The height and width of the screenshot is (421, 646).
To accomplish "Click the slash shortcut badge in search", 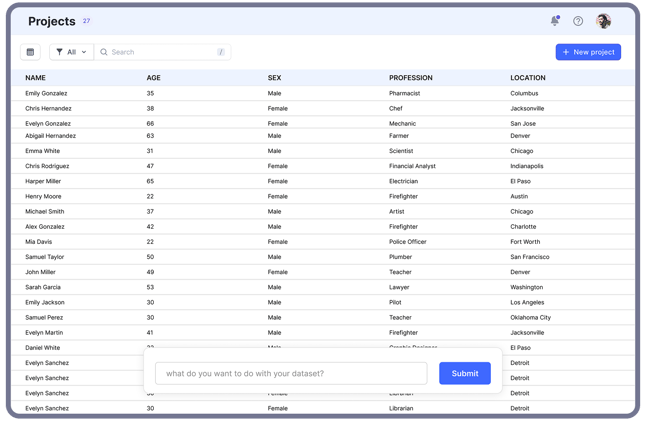I will pos(221,52).
